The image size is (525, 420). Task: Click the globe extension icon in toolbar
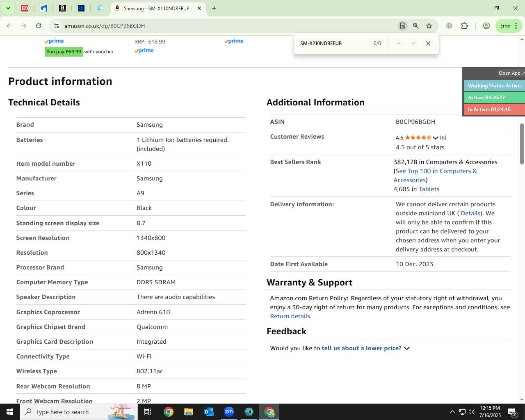click(450, 26)
